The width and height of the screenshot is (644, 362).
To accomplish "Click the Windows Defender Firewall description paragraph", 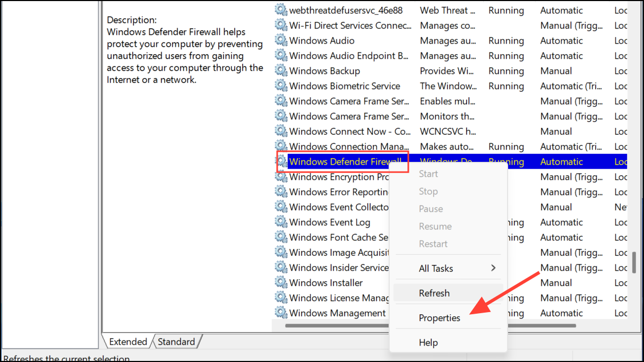I will [185, 56].
